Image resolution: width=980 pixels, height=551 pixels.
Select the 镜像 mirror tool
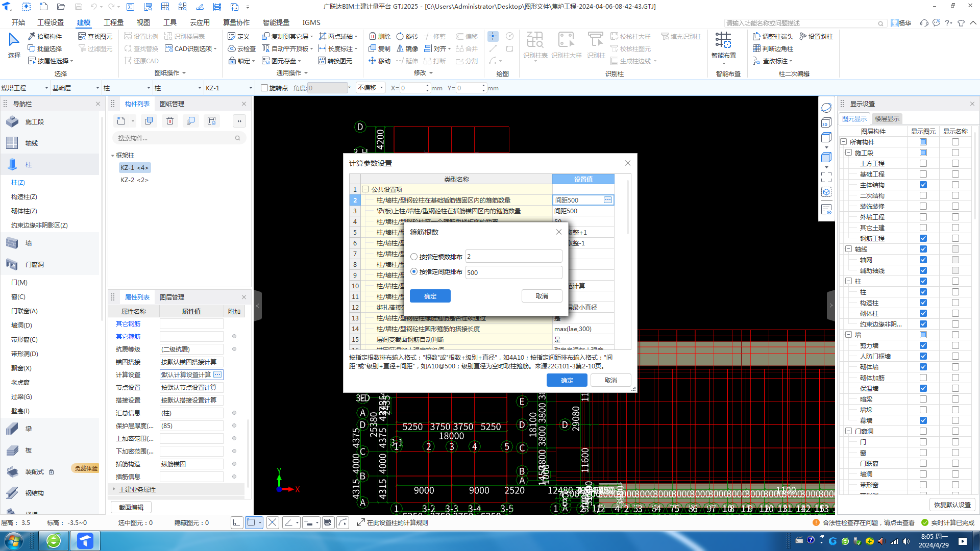click(407, 48)
